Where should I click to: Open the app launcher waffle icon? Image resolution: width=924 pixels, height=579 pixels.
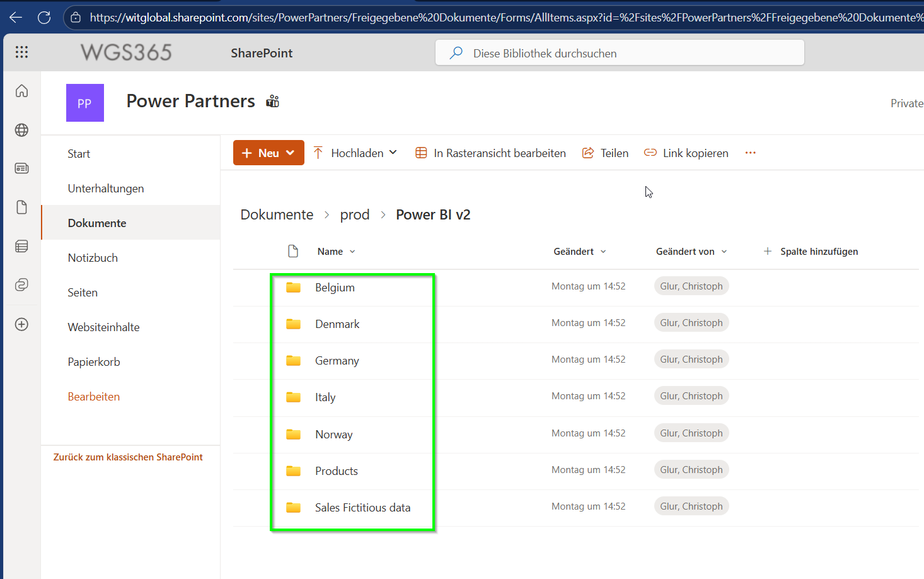(21, 52)
